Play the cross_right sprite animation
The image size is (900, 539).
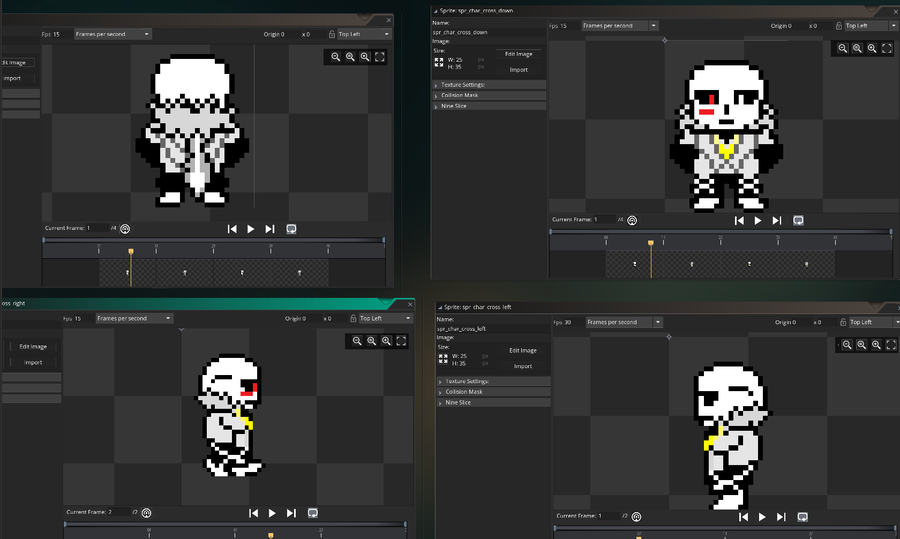(x=272, y=513)
